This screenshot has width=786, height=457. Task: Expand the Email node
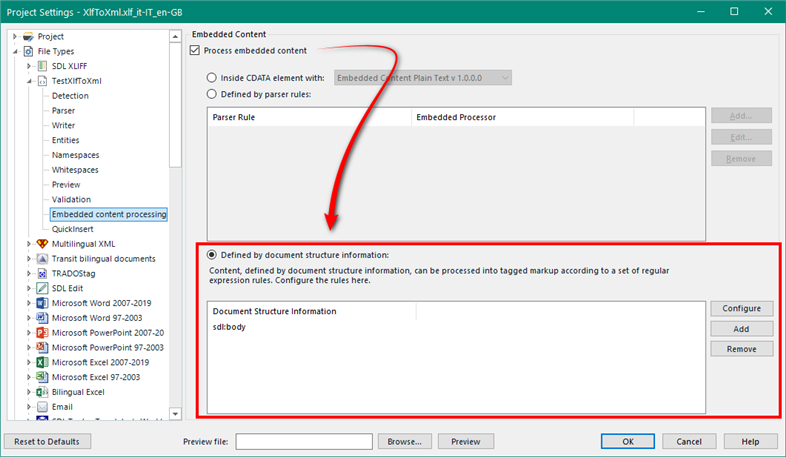pos(29,407)
